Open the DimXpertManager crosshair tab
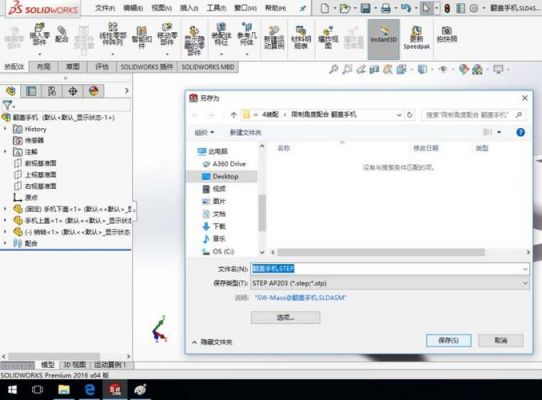 coord(73,91)
